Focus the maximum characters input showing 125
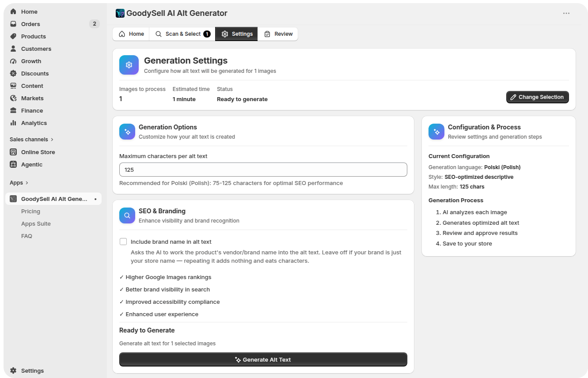Image resolution: width=588 pixels, height=378 pixels. coord(263,170)
